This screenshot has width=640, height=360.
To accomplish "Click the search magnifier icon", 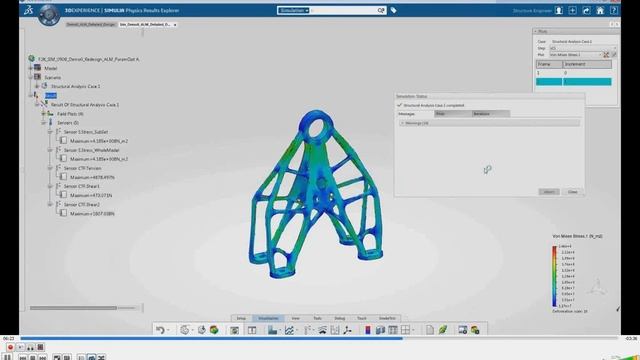I will (x=381, y=10).
